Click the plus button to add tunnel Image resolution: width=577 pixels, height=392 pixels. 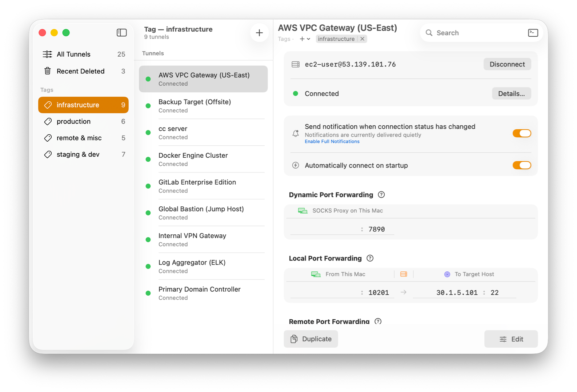pyautogui.click(x=259, y=33)
